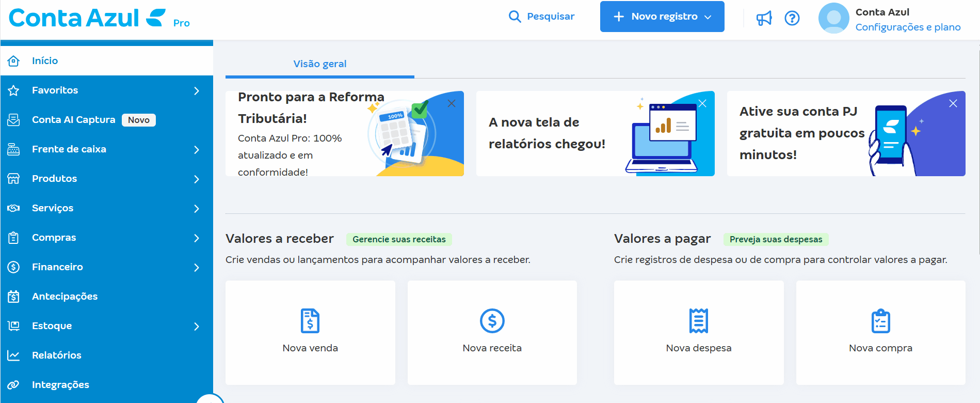The width and height of the screenshot is (980, 403).
Task: Expand Frente de caixa chevron
Action: [197, 150]
